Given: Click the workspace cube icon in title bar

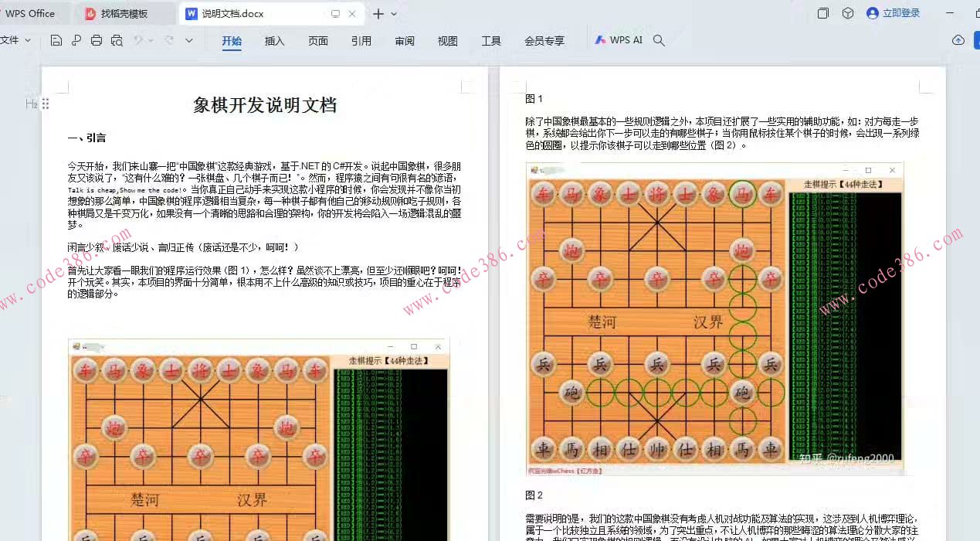Looking at the screenshot, I should click(x=848, y=13).
